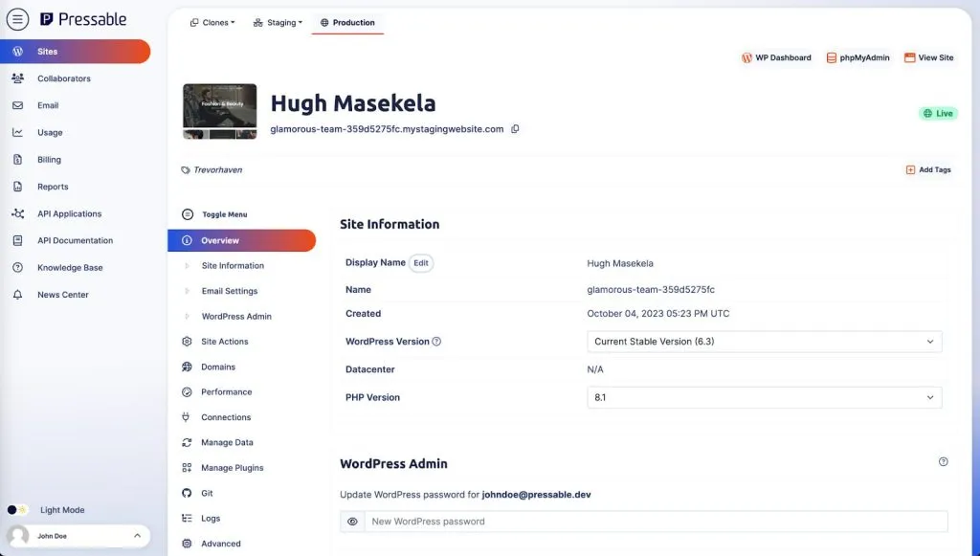980x556 pixels.
Task: Click the Pressable logo
Action: click(83, 19)
